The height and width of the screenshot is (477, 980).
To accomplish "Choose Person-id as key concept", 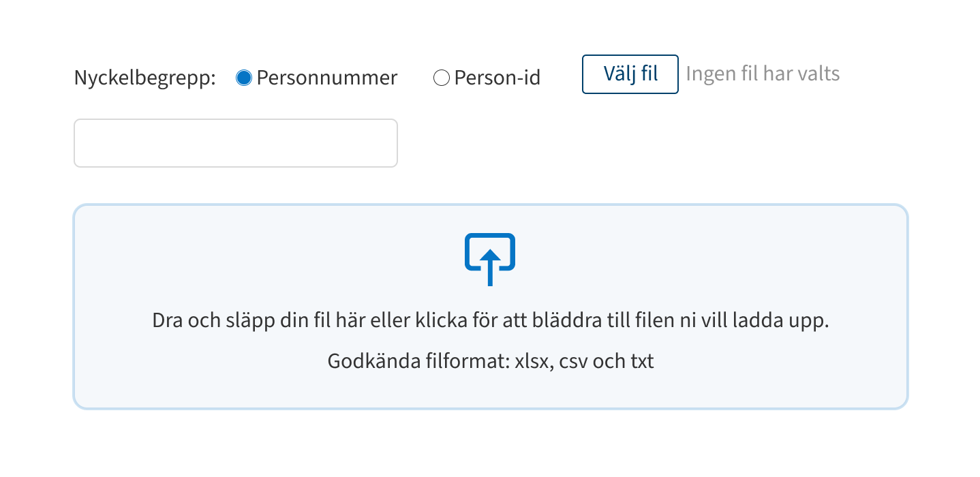I will (442, 78).
